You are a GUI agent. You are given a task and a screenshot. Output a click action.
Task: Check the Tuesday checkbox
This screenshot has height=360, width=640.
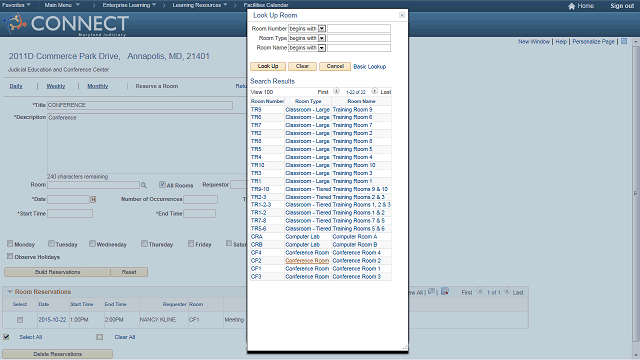51,244
